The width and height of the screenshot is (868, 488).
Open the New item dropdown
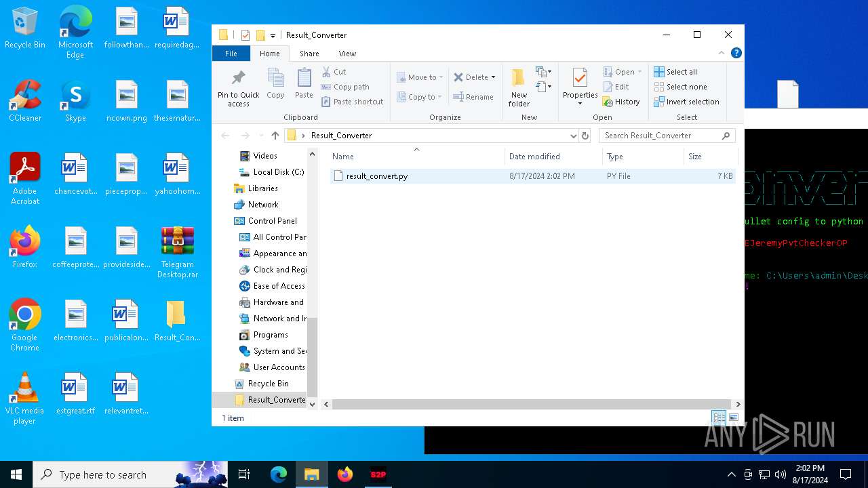click(x=543, y=72)
